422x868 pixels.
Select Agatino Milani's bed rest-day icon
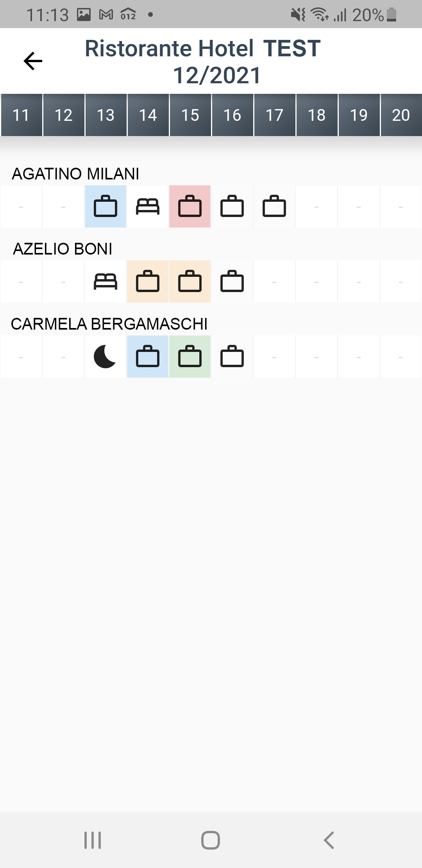[x=148, y=206]
